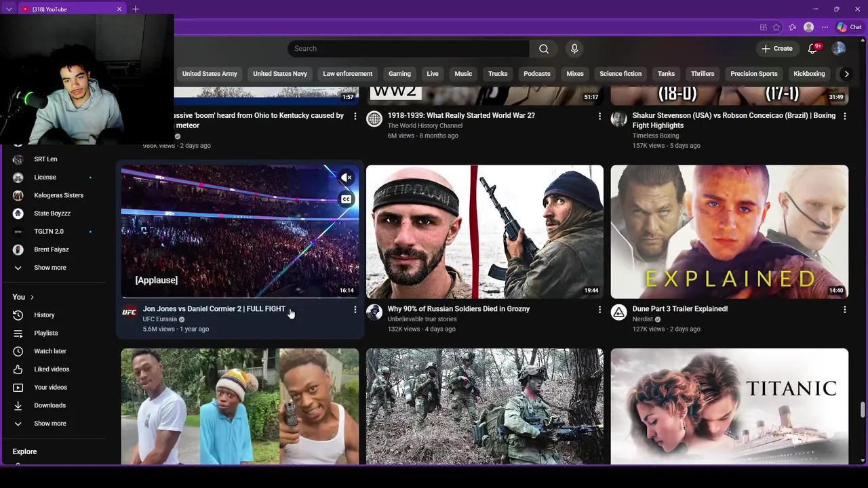Viewport: 868px width, 488px height.
Task: Open the Copilot Chat sidebar
Action: 849,27
